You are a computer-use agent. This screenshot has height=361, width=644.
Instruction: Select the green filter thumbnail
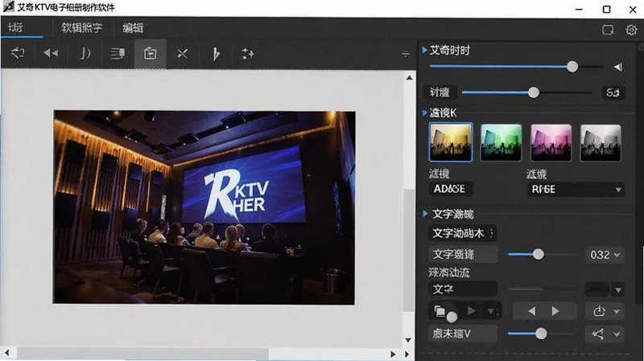coord(501,143)
